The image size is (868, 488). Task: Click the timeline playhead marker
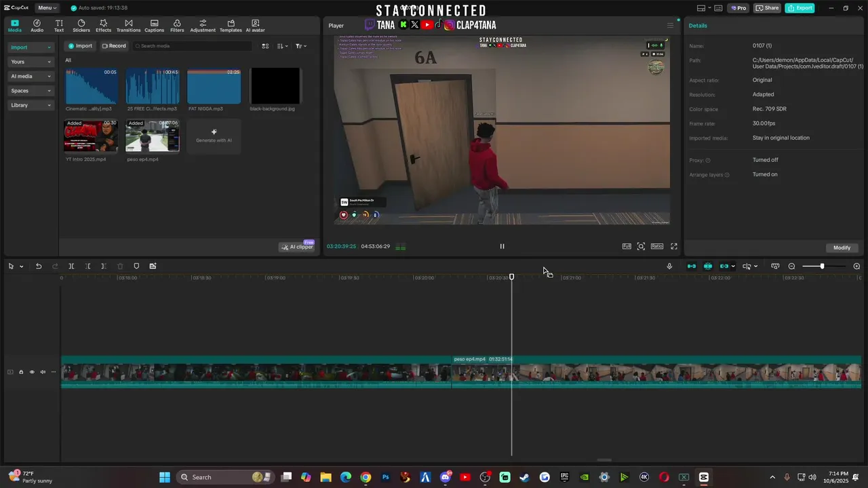coord(511,277)
